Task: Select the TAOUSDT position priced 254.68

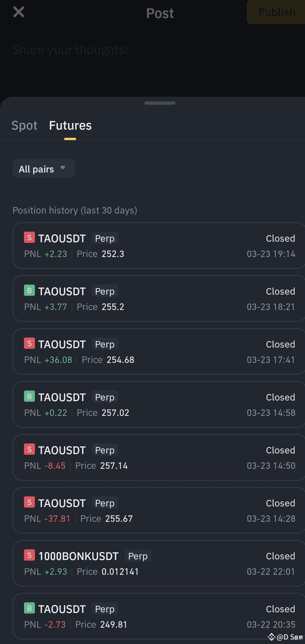Action: (x=159, y=351)
